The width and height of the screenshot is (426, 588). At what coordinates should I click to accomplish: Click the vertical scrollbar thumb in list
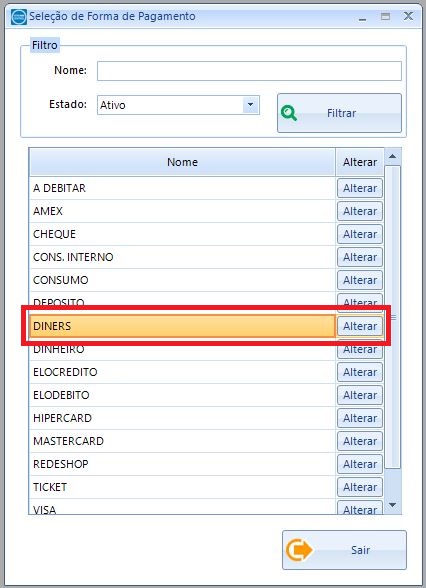click(x=393, y=317)
